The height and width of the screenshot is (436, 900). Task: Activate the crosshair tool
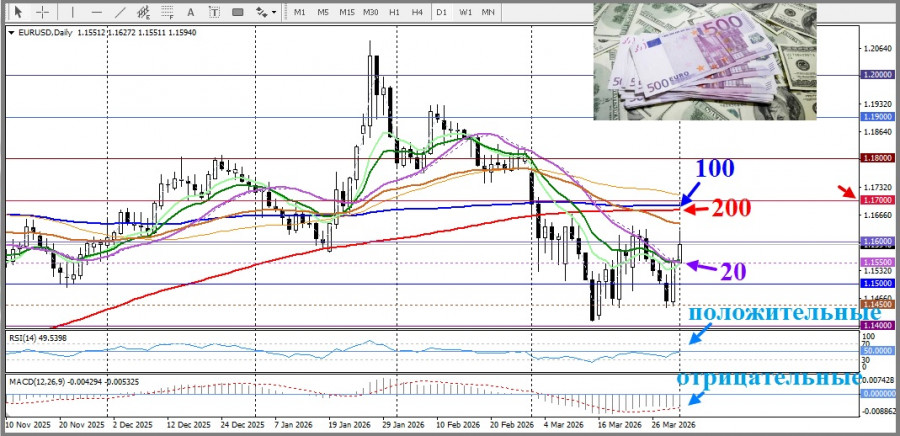click(x=42, y=11)
